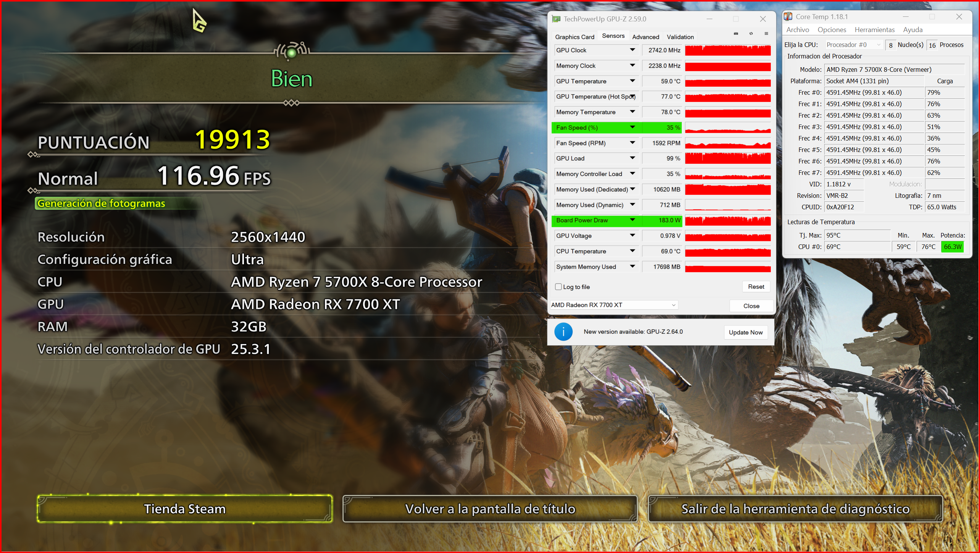Image resolution: width=980 pixels, height=553 pixels.
Task: Click the Generación de fotogramas label
Action: click(101, 203)
